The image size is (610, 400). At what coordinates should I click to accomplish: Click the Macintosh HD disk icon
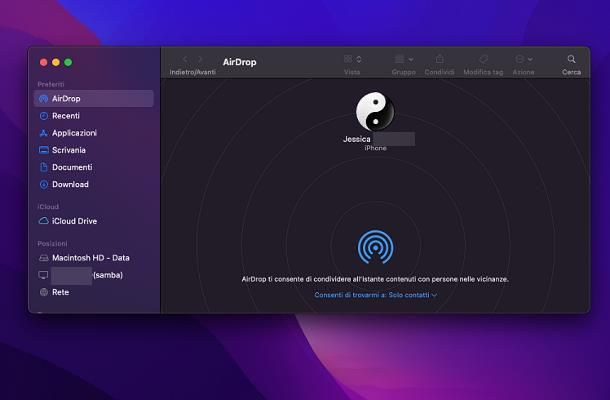(x=44, y=258)
